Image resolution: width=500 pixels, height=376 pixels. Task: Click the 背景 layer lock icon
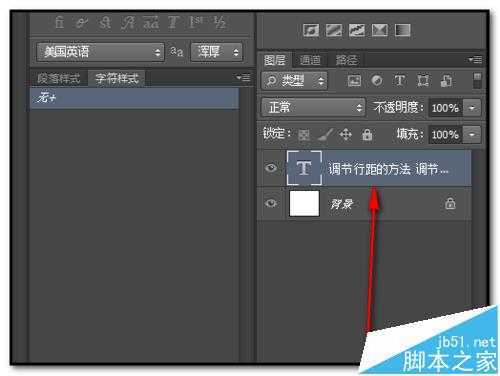(x=450, y=203)
